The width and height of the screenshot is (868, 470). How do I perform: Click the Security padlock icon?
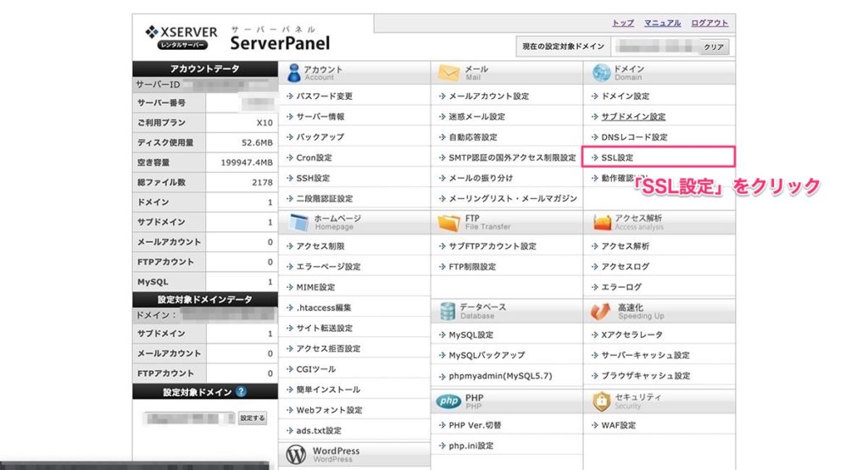coord(602,401)
